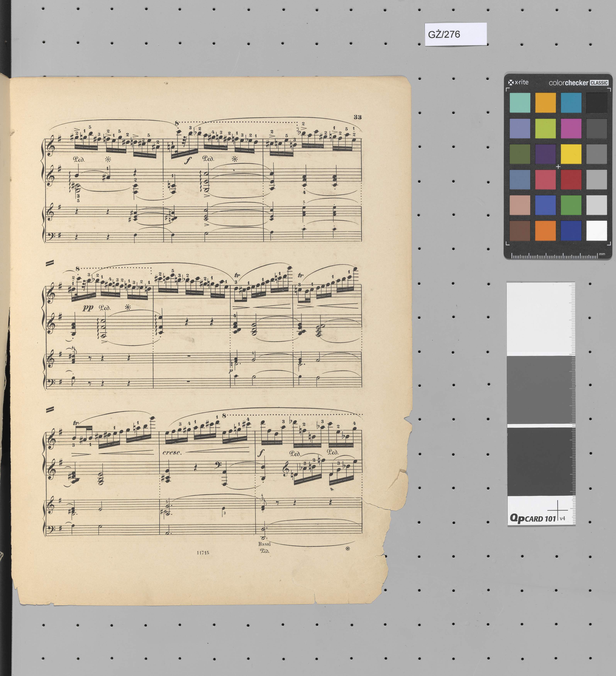
Task: Click the magenta color checker patch
Action: (x=571, y=128)
